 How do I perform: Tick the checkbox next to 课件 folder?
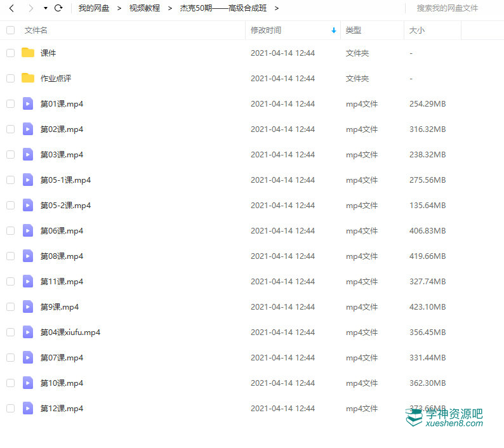(10, 53)
